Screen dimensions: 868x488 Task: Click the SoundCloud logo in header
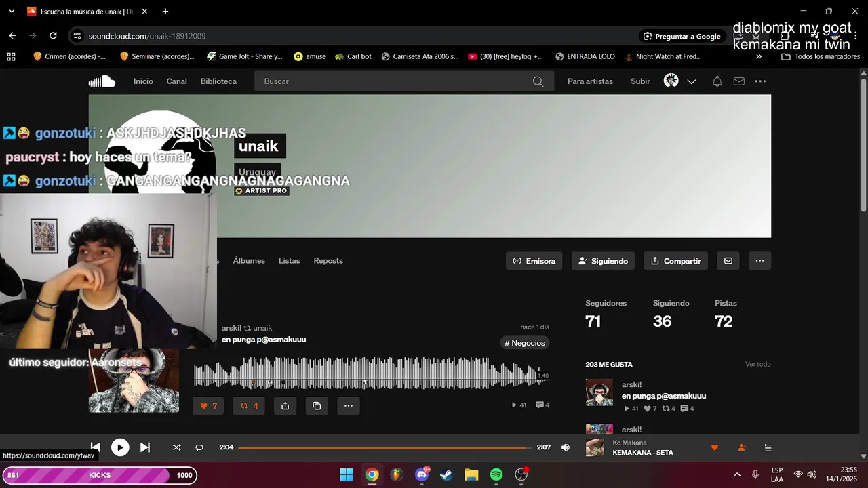pyautogui.click(x=102, y=81)
